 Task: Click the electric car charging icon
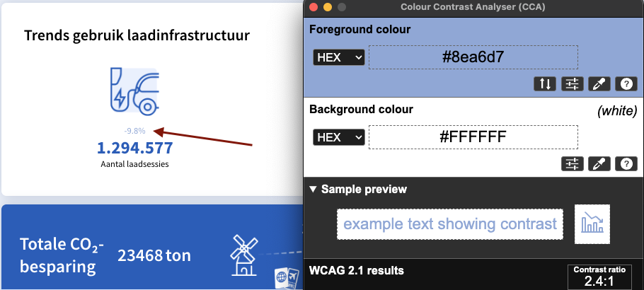pyautogui.click(x=134, y=90)
